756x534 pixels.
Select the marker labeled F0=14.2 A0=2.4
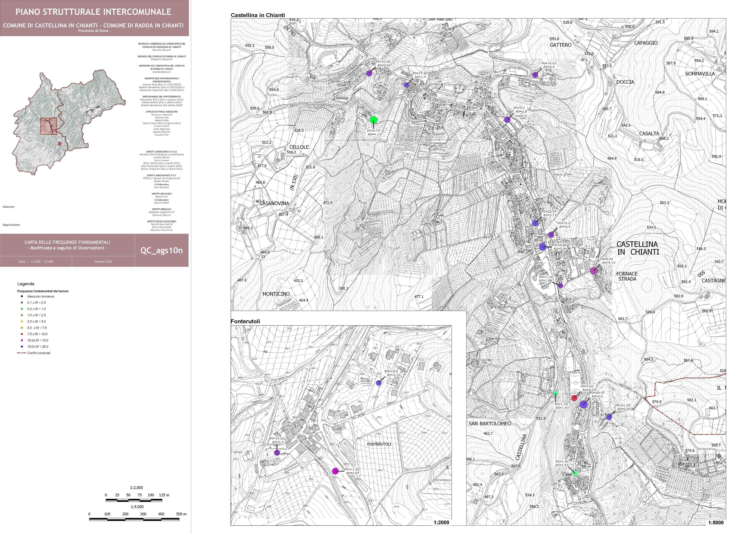(551, 235)
